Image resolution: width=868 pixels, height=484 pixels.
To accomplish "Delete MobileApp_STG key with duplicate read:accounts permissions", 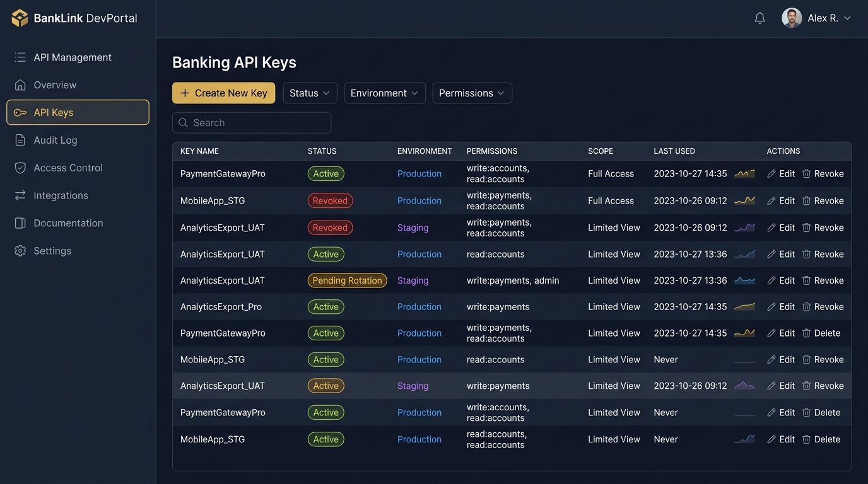I will click(821, 439).
